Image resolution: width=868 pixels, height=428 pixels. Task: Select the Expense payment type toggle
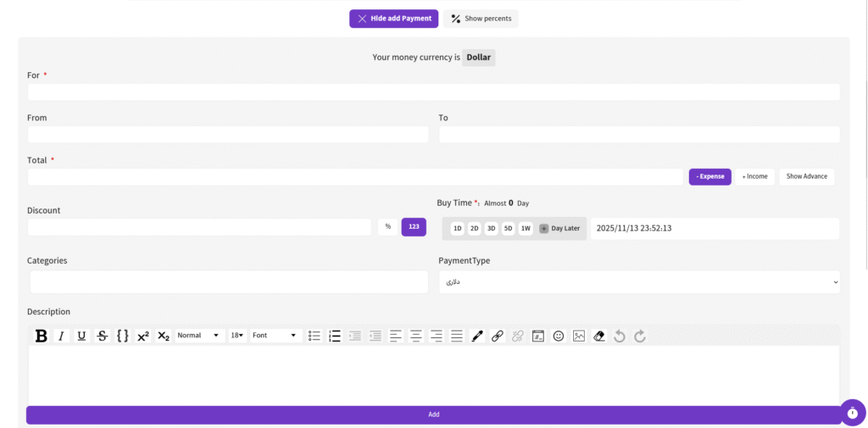click(709, 176)
